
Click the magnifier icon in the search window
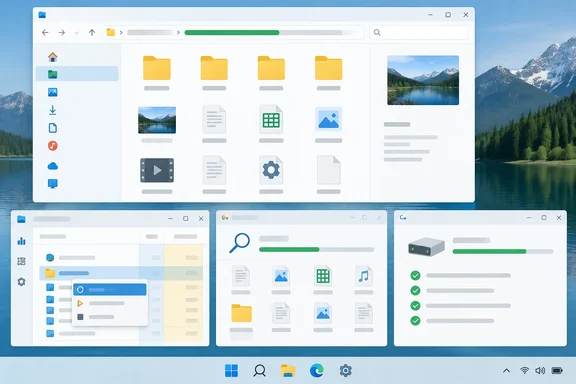(x=240, y=243)
